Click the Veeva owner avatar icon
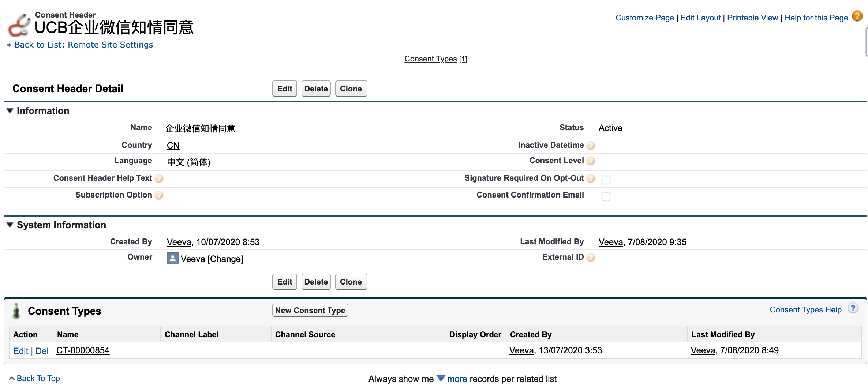The height and width of the screenshot is (387, 868). (172, 259)
